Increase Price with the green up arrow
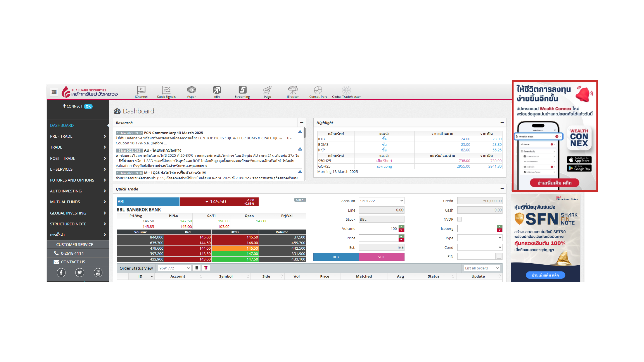 (x=401, y=236)
